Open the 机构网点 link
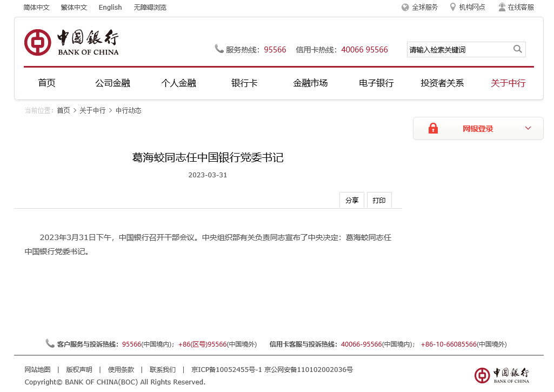 pyautogui.click(x=472, y=8)
